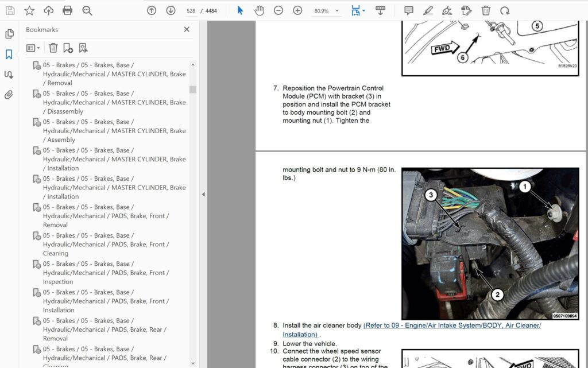Select the Hand pan tool

click(260, 10)
